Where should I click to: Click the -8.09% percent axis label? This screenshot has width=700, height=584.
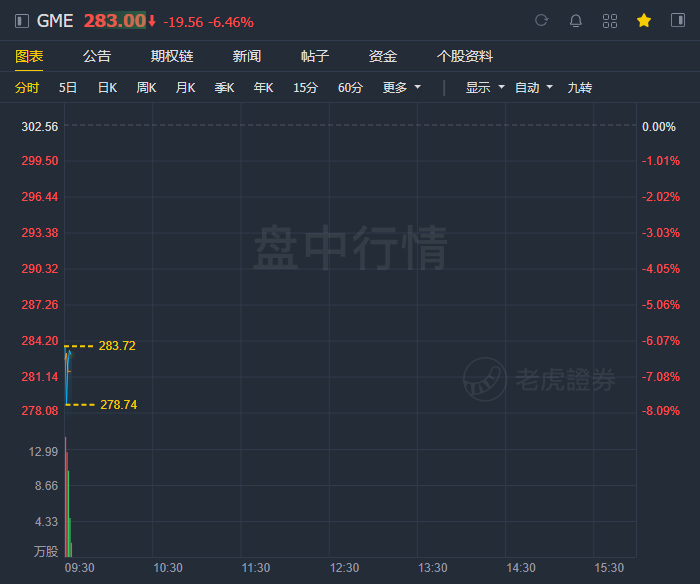[661, 411]
